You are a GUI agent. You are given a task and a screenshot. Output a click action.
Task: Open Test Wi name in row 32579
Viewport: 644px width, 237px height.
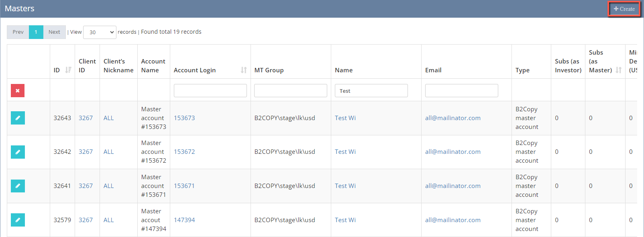pyautogui.click(x=345, y=220)
